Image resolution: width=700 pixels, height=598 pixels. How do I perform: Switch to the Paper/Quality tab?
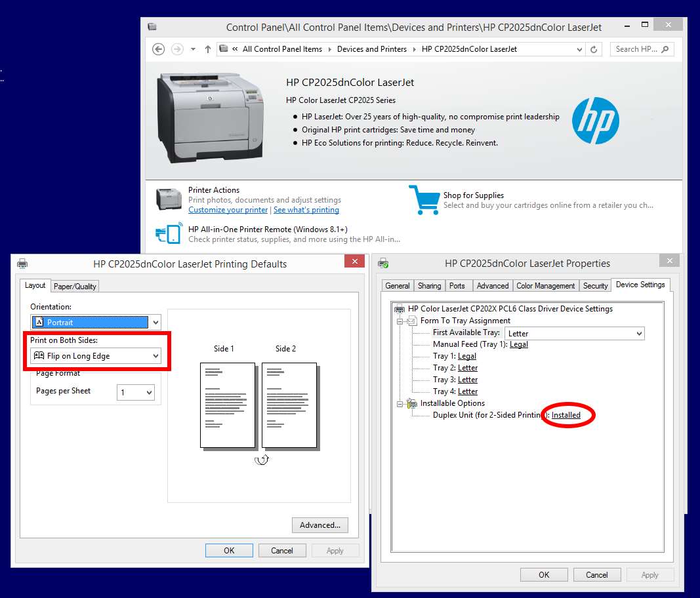[x=75, y=287]
